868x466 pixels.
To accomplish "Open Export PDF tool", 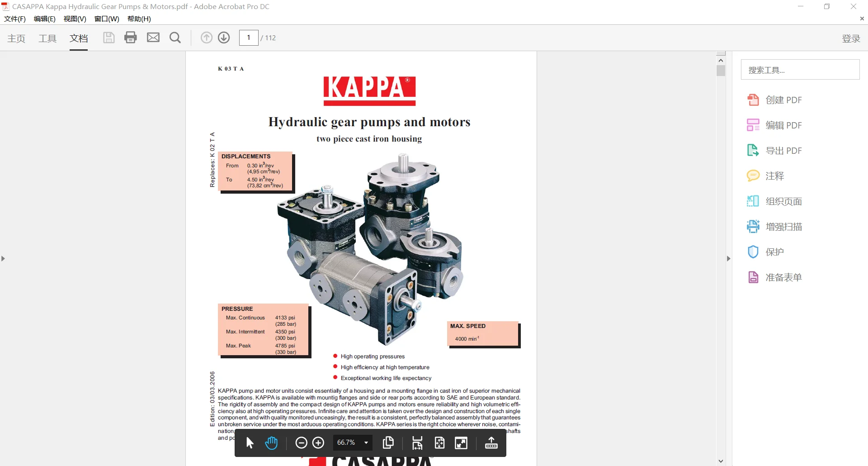I will [x=774, y=151].
